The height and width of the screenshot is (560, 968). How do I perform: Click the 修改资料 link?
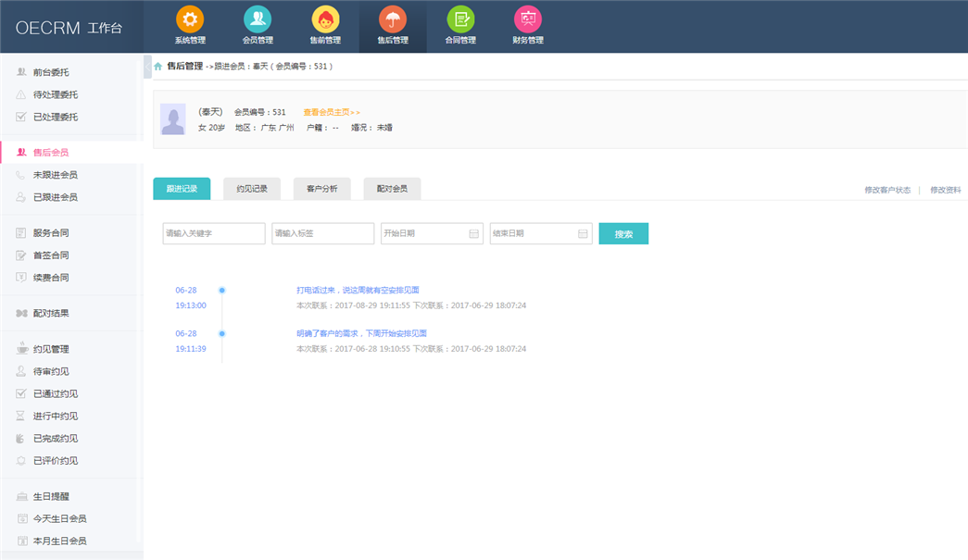(x=945, y=190)
